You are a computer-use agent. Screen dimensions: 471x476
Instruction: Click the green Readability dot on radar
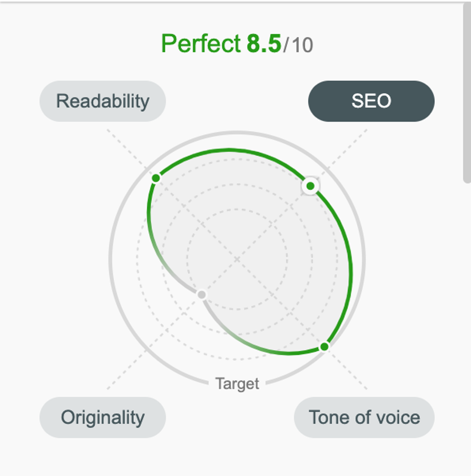point(155,178)
